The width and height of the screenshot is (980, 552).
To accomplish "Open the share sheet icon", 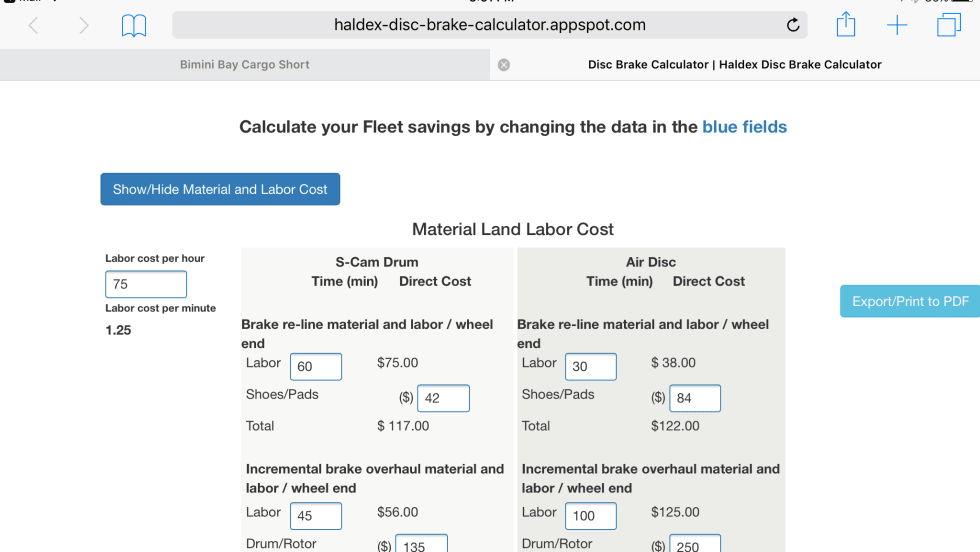I will pos(846,25).
